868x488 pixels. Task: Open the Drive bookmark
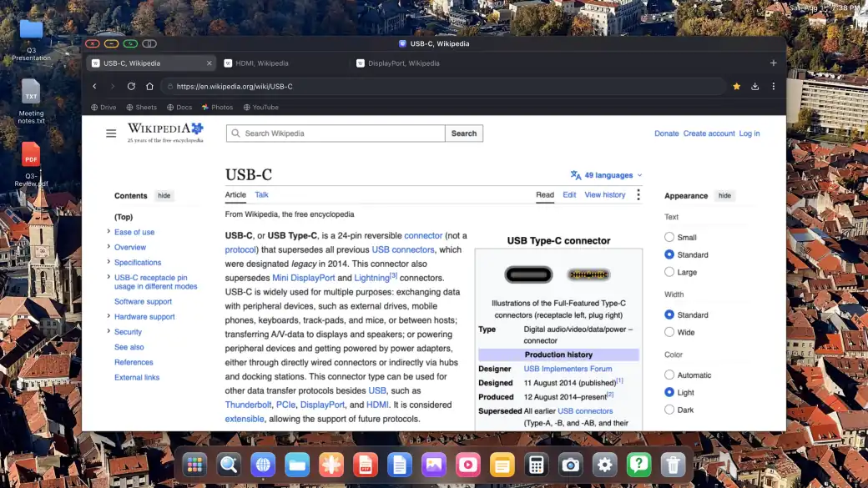(103, 108)
